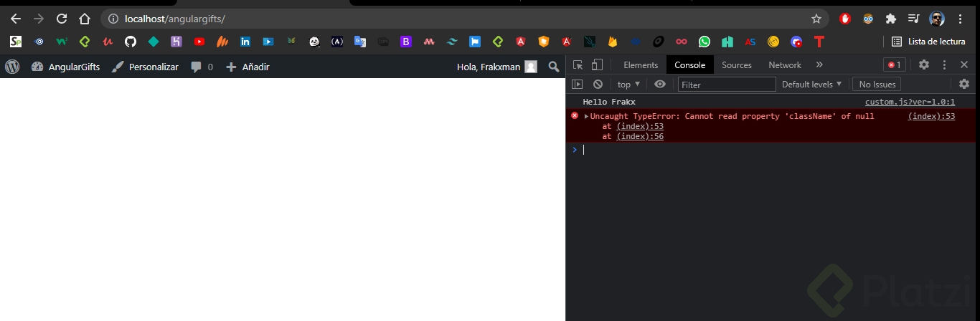Screen dimensions: 980x321
Task: Click the No Issues button
Action: pos(877,85)
